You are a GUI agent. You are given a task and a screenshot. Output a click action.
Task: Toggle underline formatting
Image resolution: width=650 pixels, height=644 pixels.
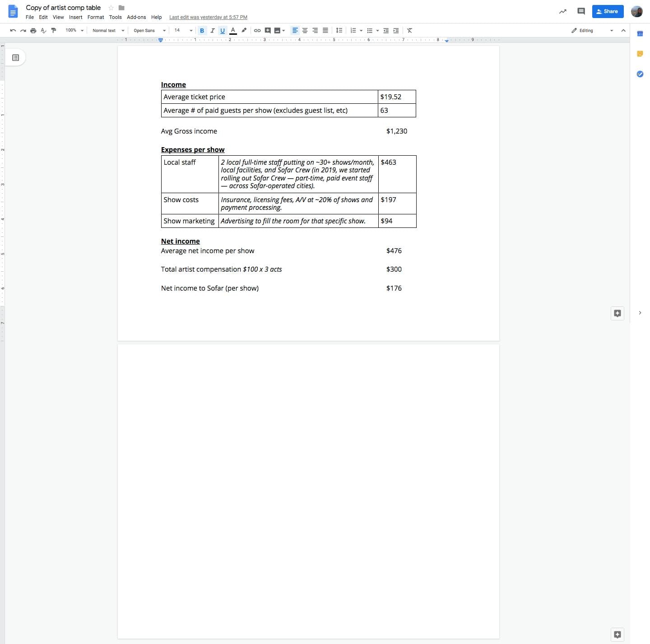223,31
